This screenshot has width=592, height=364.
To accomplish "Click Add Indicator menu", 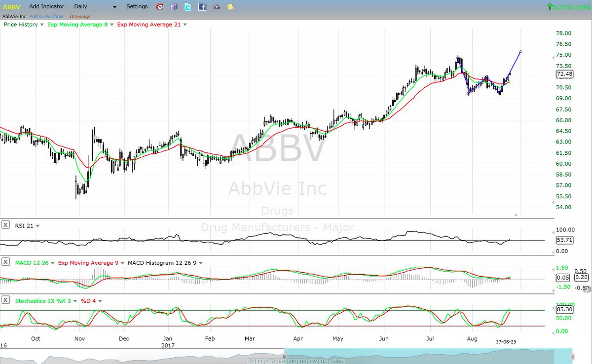I will [x=47, y=6].
